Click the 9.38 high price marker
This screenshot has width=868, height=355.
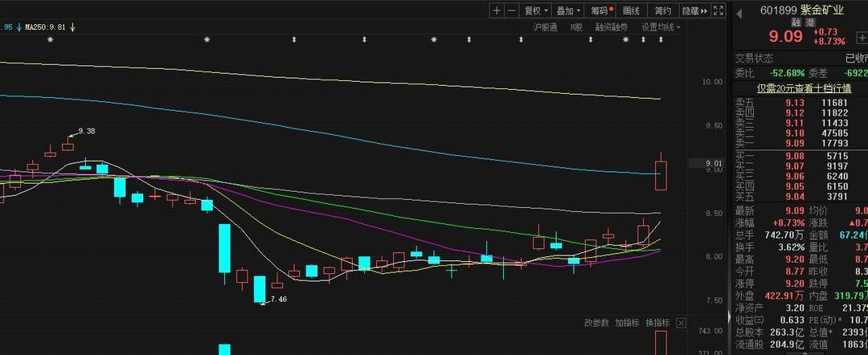tap(86, 131)
